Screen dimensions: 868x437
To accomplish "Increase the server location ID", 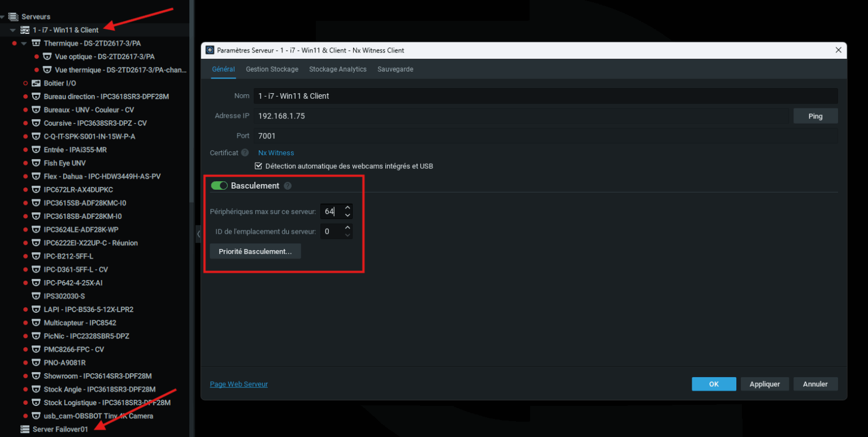I will click(x=348, y=228).
